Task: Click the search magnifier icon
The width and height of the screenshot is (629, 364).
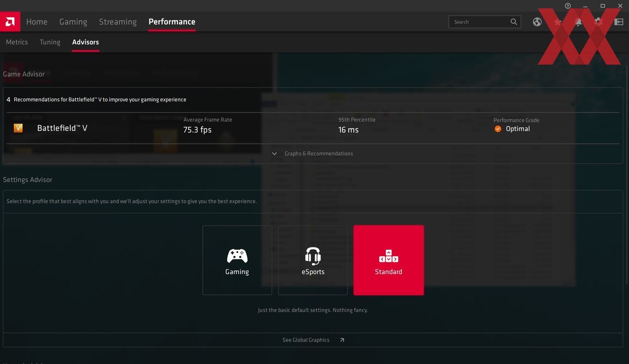Action: pos(514,22)
